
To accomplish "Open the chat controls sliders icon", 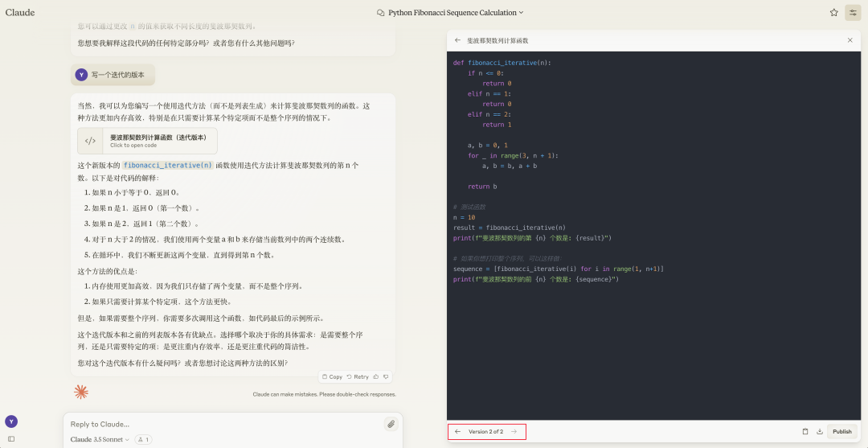I will coord(853,13).
